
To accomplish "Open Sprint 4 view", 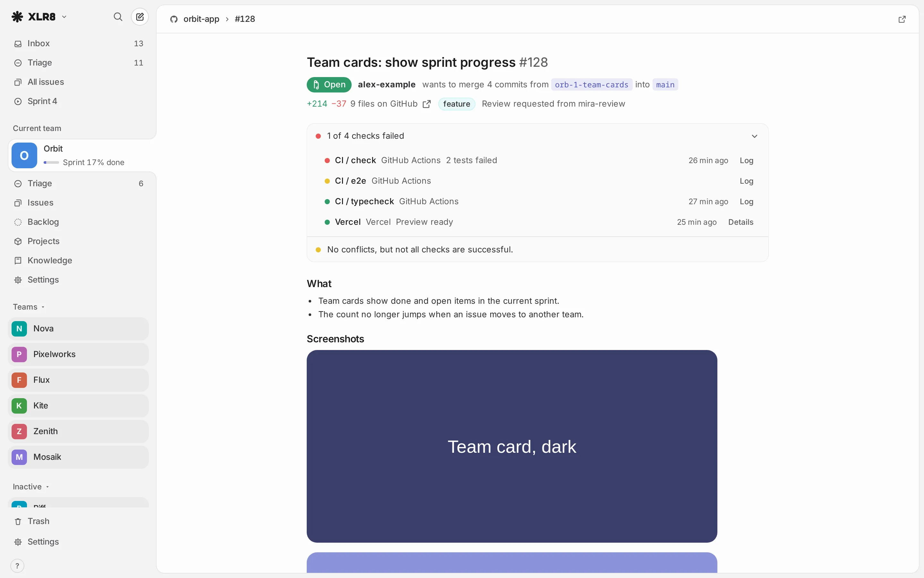I will 79,101.
